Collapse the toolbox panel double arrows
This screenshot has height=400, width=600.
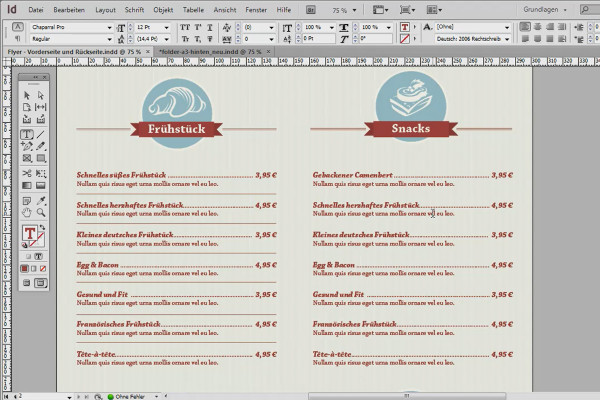click(35, 77)
